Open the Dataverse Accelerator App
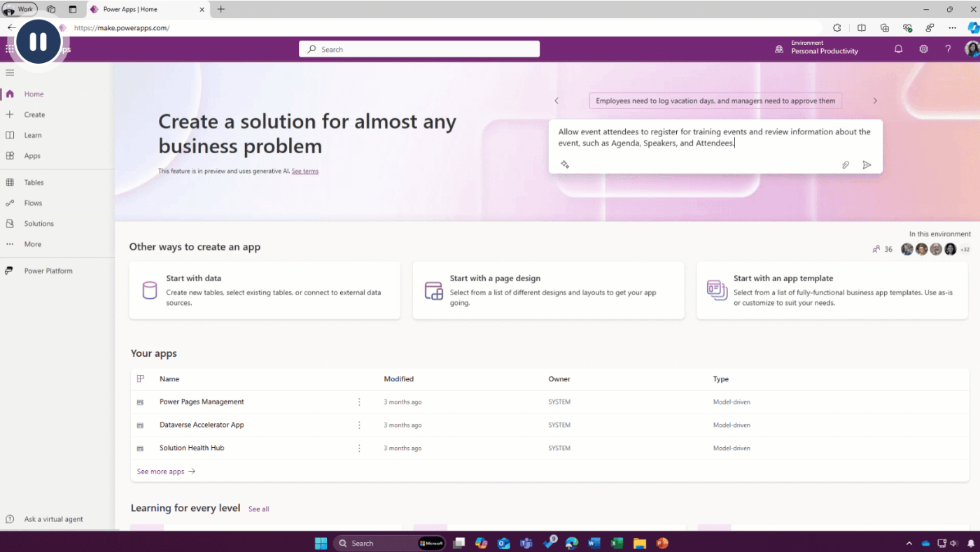 tap(202, 425)
